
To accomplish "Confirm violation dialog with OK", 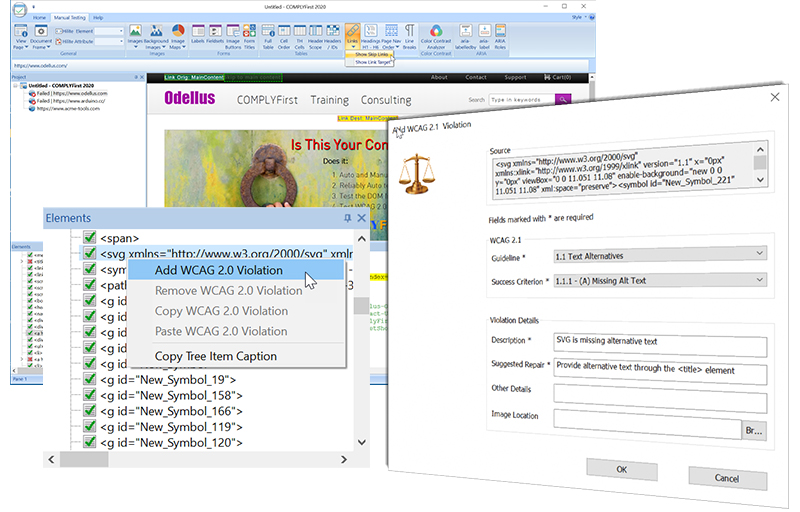I will click(622, 470).
